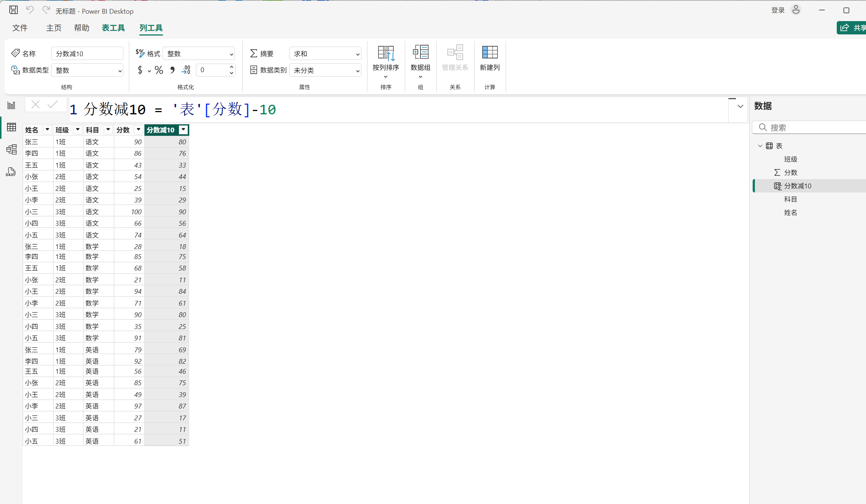Image resolution: width=866 pixels, height=504 pixels.
Task: Collapse the 表 table tree node
Action: (x=760, y=146)
